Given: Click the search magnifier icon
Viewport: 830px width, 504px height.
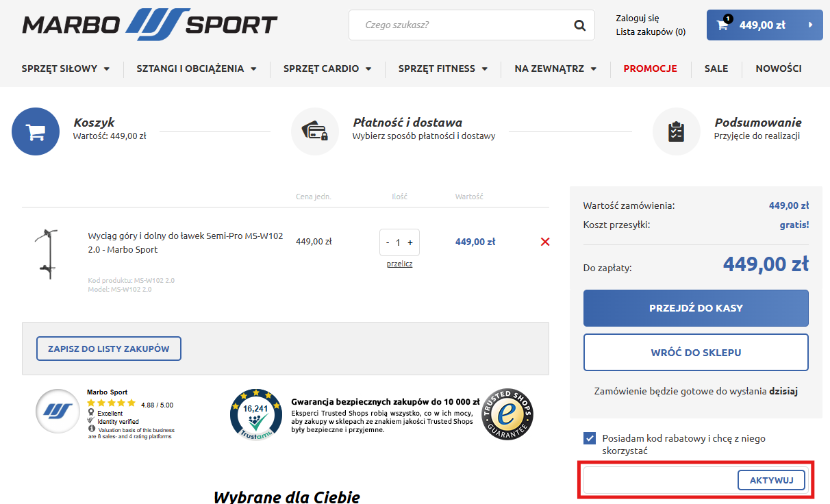Looking at the screenshot, I should coord(579,25).
